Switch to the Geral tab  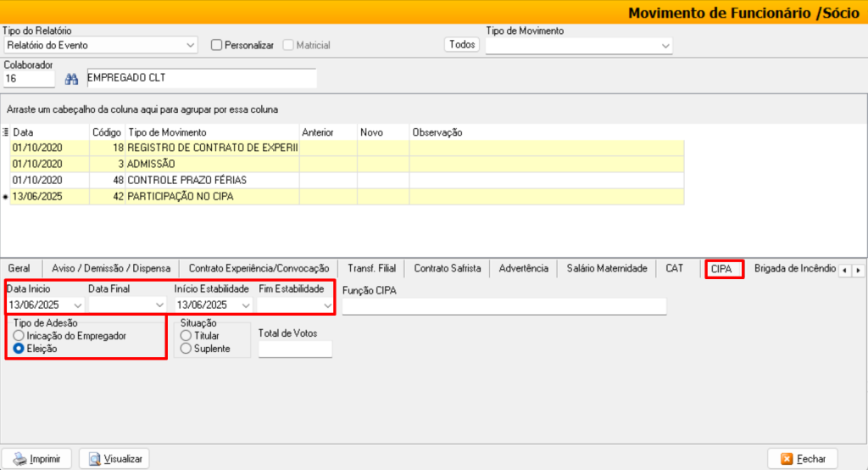[x=19, y=268]
